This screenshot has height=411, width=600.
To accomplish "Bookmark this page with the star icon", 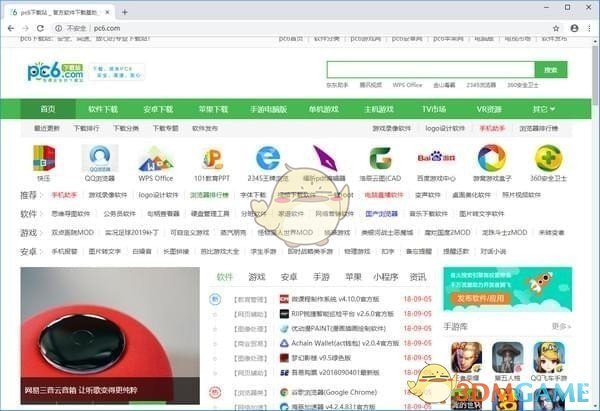I will coord(556,28).
